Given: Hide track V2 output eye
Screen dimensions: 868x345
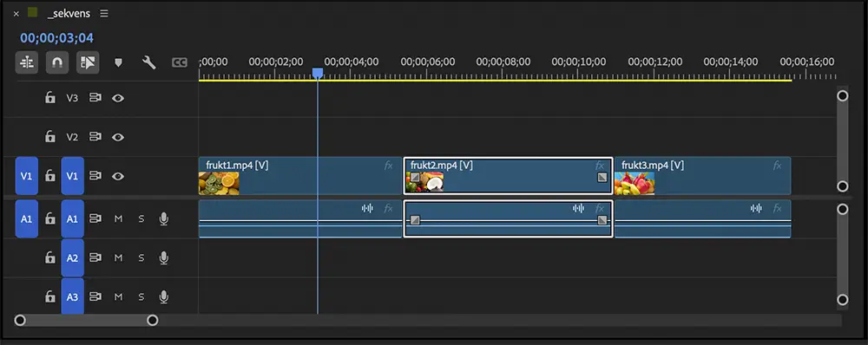Looking at the screenshot, I should (x=118, y=137).
